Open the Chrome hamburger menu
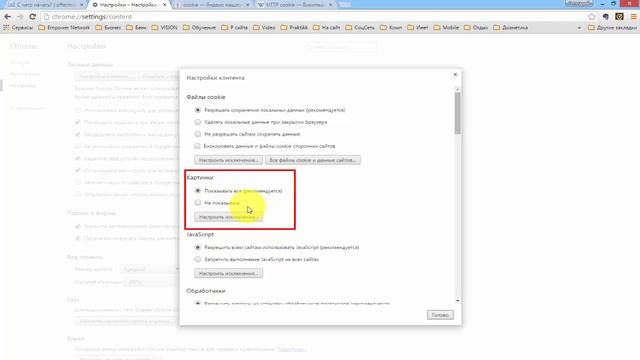This screenshot has width=640, height=360. click(633, 17)
